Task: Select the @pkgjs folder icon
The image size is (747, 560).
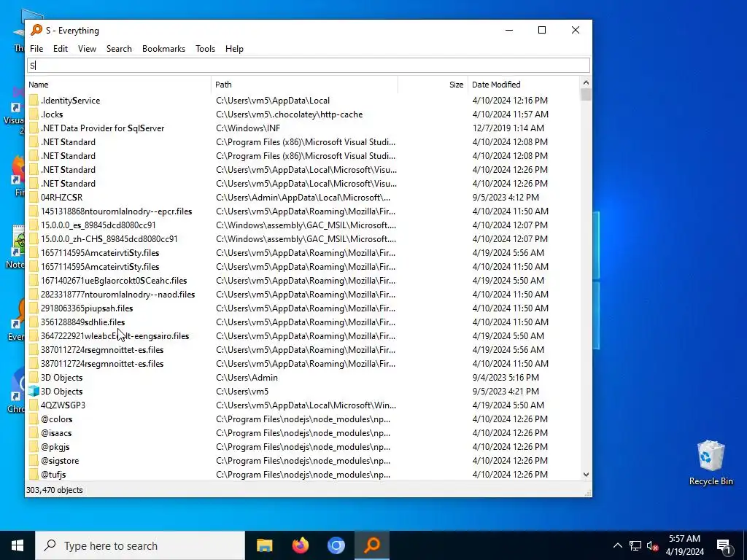Action: click(34, 447)
